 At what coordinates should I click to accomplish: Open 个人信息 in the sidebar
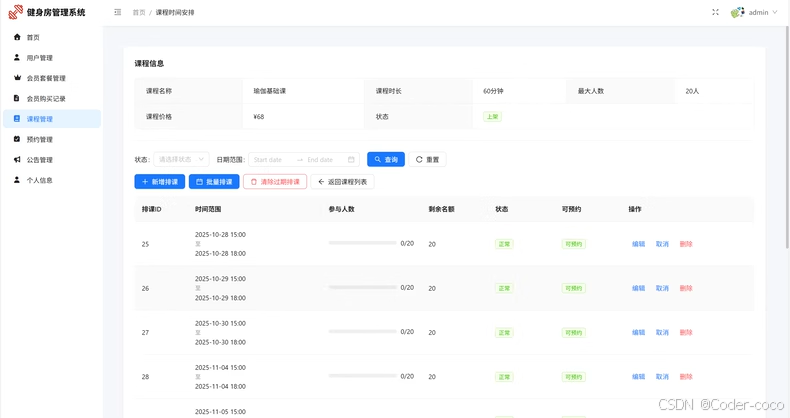coord(51,180)
